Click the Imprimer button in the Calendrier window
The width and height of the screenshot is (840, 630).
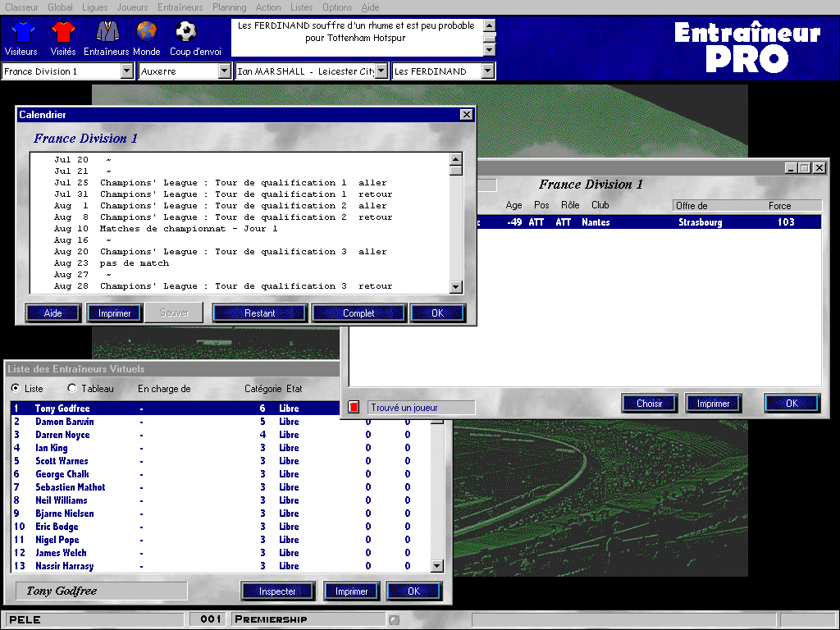point(114,313)
